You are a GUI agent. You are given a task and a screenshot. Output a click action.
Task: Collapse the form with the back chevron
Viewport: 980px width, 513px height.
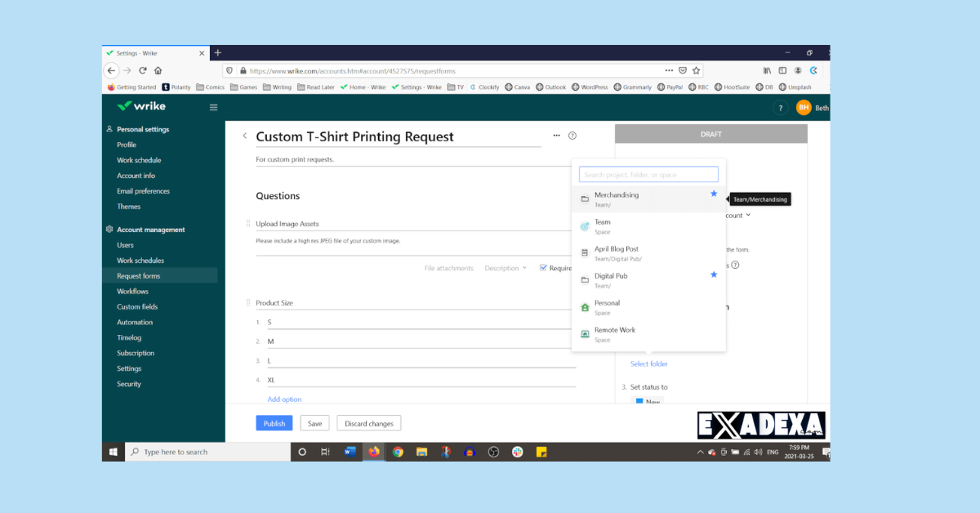tap(244, 136)
